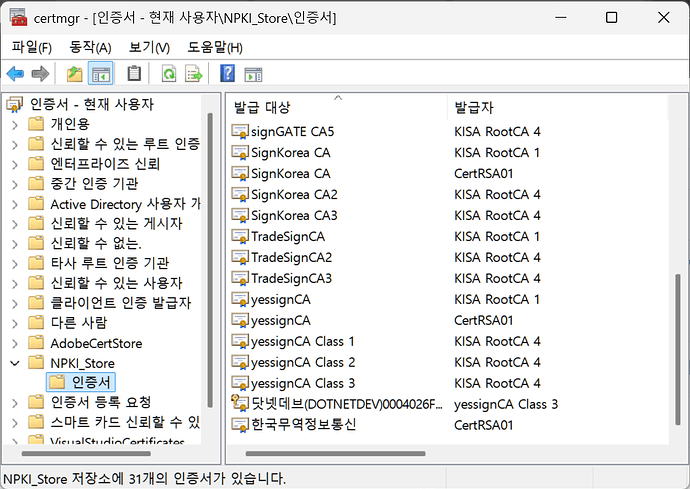Click signGATE CA5 certificate icon
This screenshot has width=690, height=489.
(240, 131)
